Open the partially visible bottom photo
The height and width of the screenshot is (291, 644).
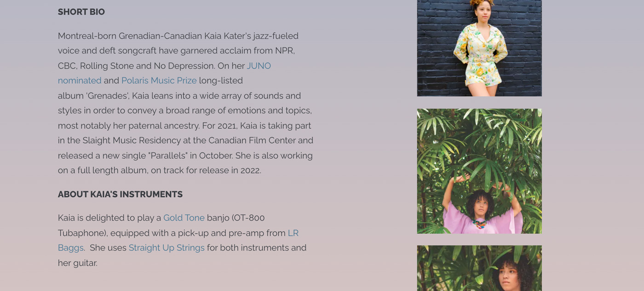[479, 268]
